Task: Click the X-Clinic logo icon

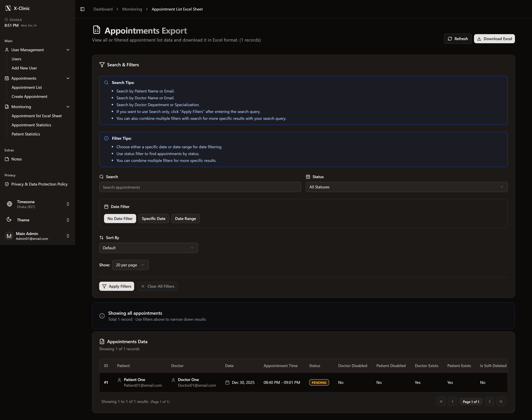Action: pos(8,8)
